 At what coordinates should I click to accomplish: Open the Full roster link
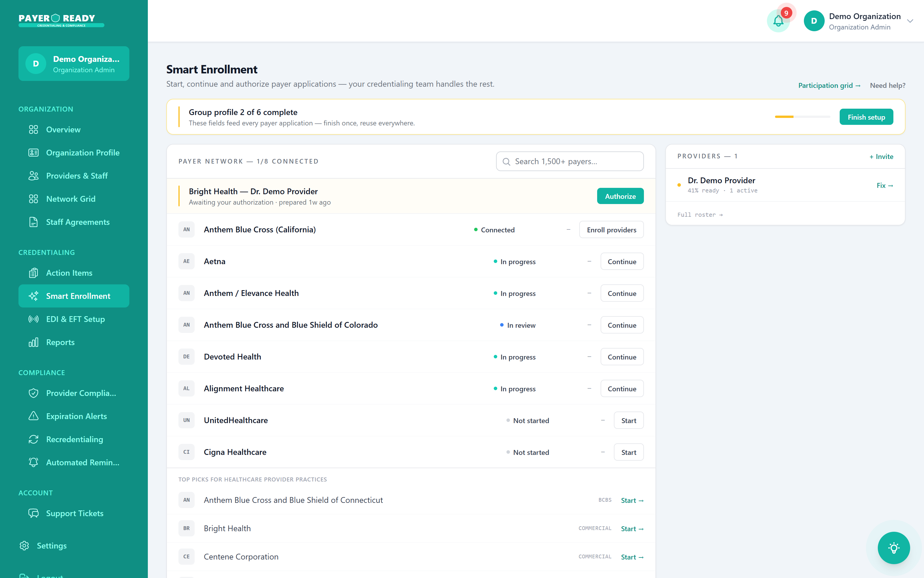[x=700, y=215]
